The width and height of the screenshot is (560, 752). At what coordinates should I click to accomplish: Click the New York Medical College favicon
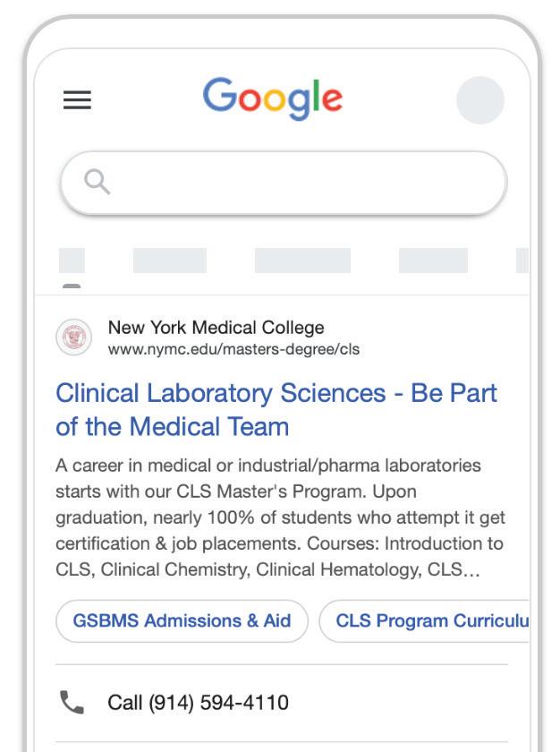point(74,338)
